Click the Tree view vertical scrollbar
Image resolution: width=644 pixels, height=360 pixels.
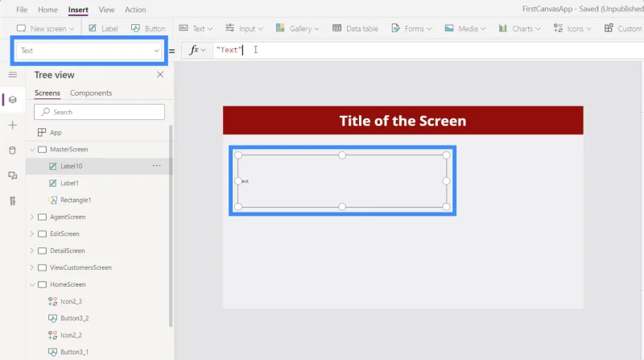pos(171,226)
